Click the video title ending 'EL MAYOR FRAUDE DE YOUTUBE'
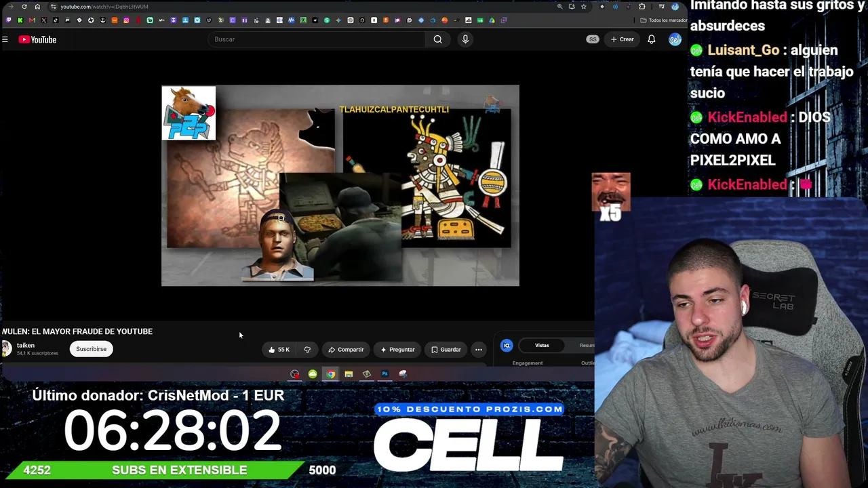The height and width of the screenshot is (488, 868). 77,331
